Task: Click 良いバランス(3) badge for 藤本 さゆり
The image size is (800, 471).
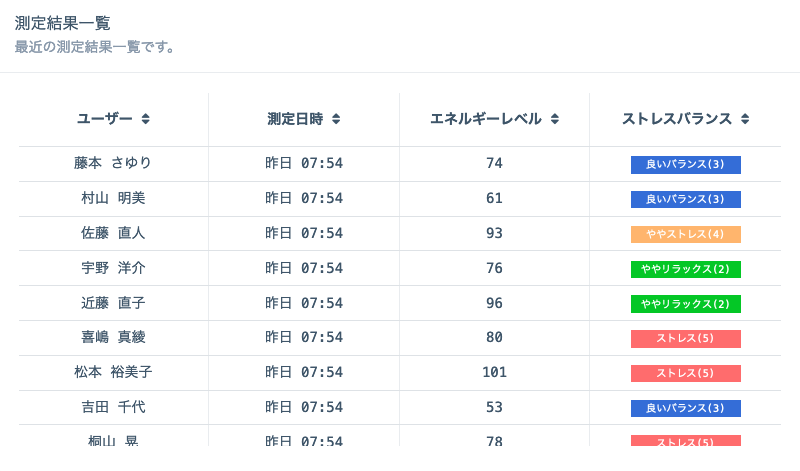Action: pyautogui.click(x=685, y=164)
